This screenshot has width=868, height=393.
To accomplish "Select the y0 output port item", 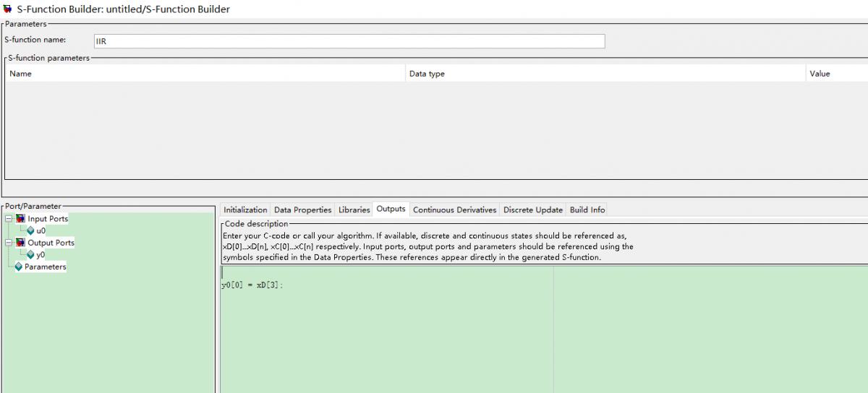I will (x=41, y=254).
